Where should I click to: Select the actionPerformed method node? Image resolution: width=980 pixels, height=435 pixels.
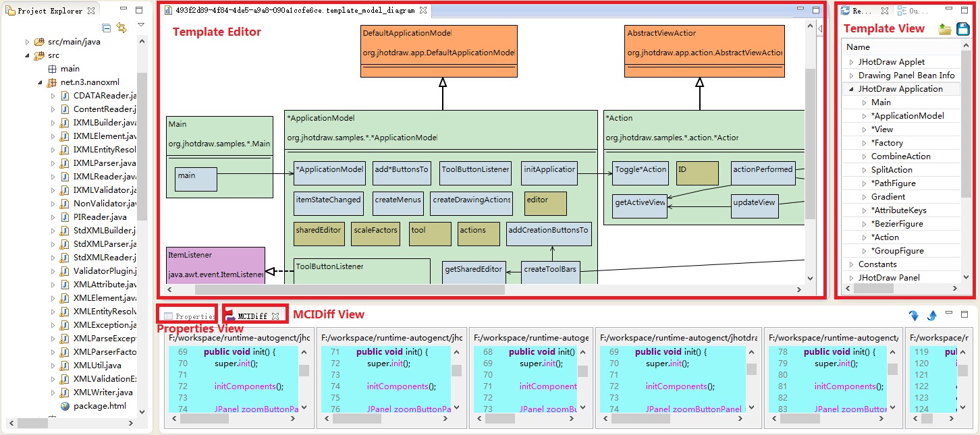[763, 173]
